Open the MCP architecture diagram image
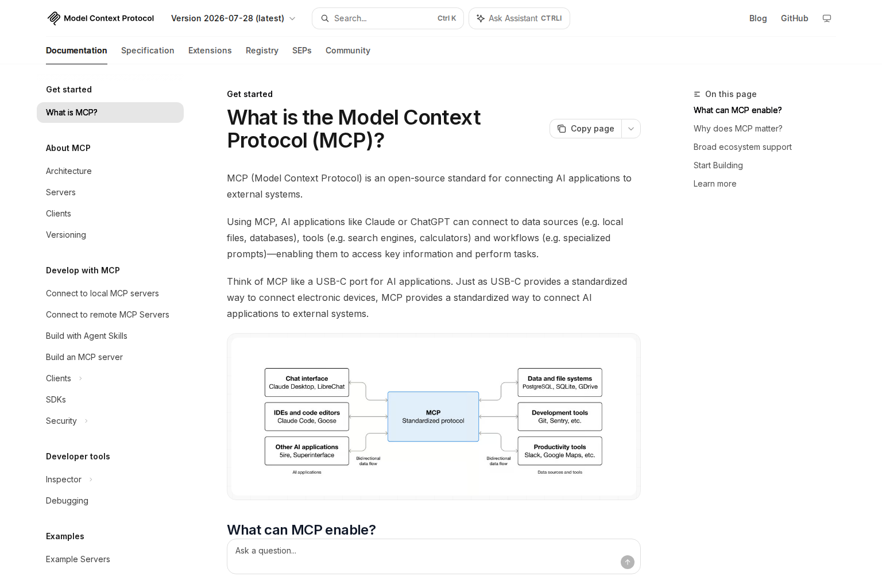 434,416
